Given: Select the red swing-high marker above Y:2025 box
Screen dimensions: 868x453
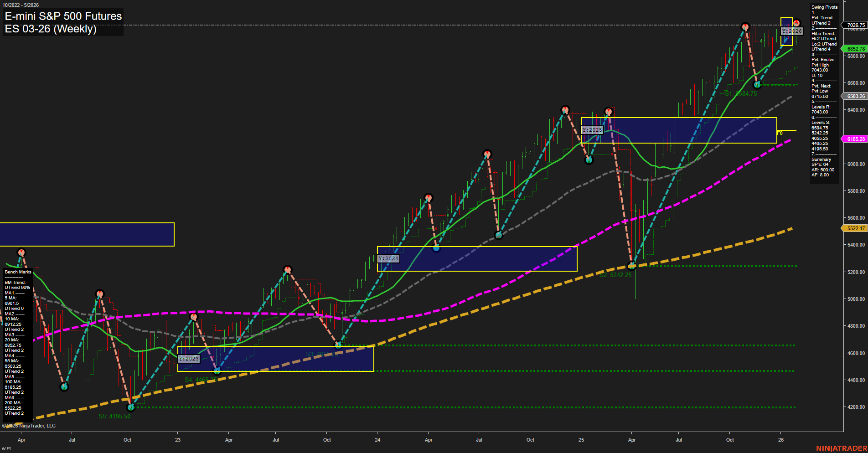Looking at the screenshot, I should tap(609, 110).
